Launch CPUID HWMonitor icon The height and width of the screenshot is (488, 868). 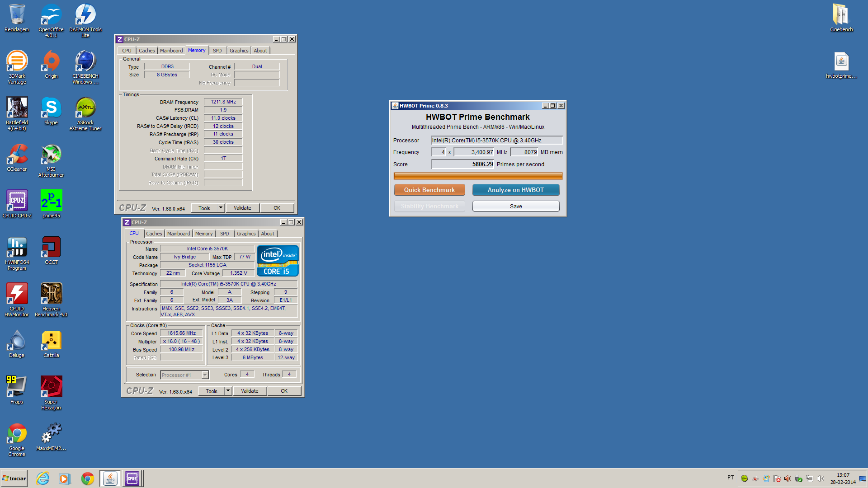17,300
